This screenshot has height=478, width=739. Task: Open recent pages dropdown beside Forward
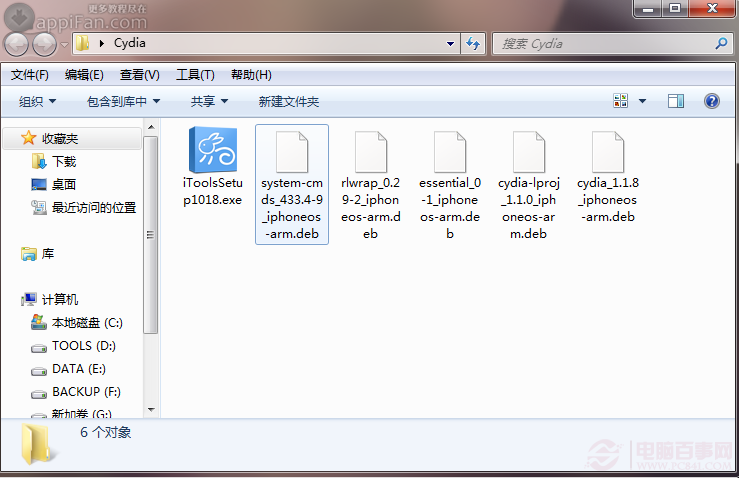[64, 45]
